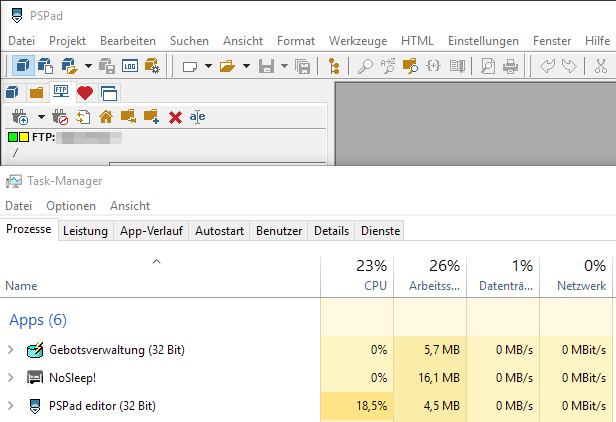
Task: Expand Gebotsverwaltung (32 Bit) process
Action: pyautogui.click(x=11, y=349)
